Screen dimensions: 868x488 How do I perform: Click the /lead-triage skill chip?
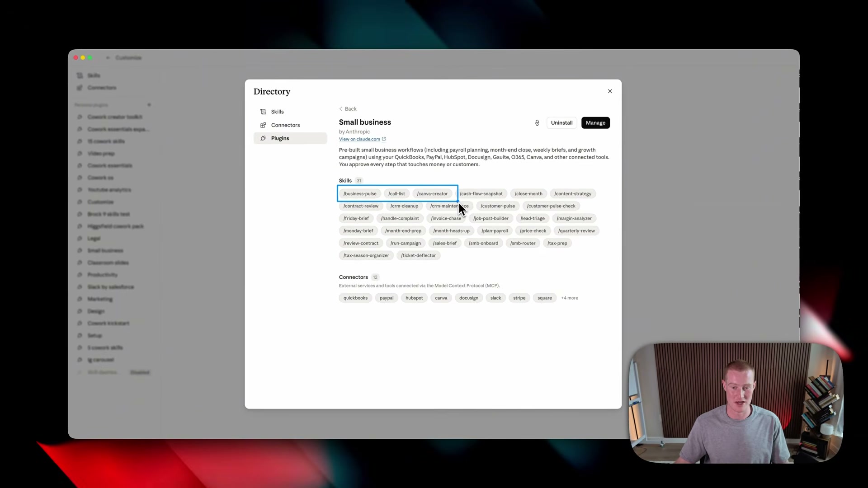point(533,219)
